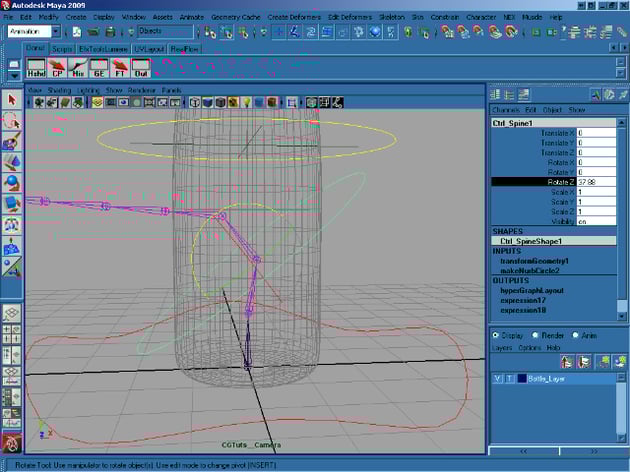This screenshot has width=630, height=472.
Task: Click the GE shelf button
Action: pyautogui.click(x=99, y=70)
